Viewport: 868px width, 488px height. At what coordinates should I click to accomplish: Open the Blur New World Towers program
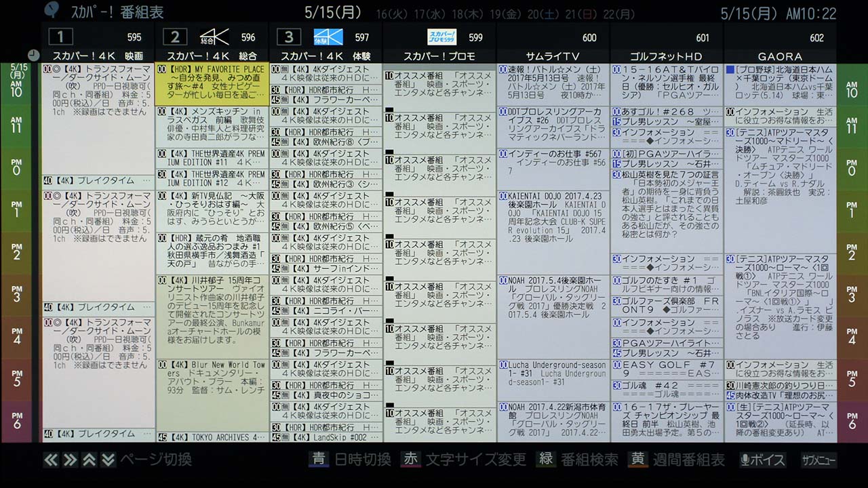pos(212,395)
